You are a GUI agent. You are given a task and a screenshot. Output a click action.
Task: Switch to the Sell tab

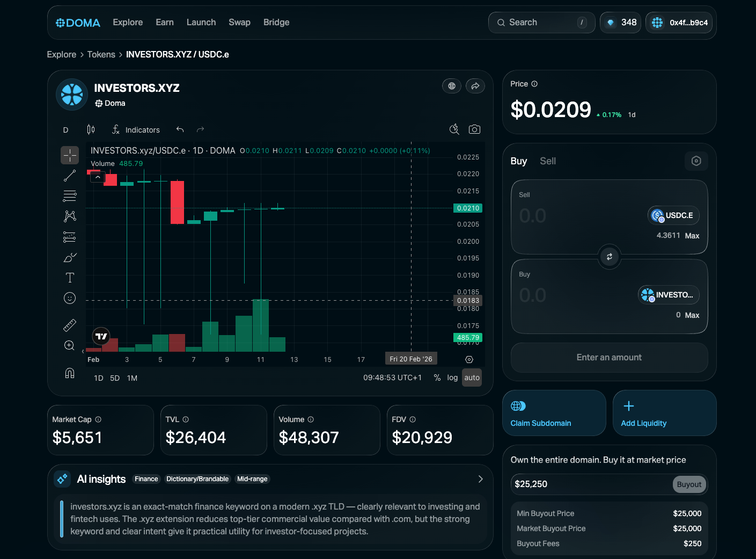coord(547,161)
